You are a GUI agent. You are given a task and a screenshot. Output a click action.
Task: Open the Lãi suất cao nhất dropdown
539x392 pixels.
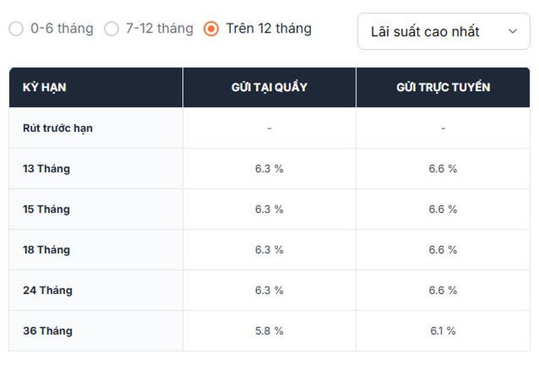point(444,31)
